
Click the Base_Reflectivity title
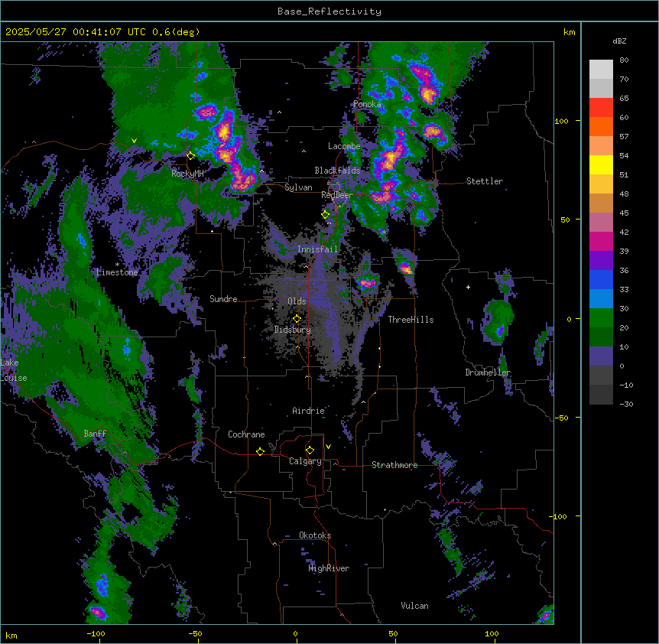[x=329, y=11]
